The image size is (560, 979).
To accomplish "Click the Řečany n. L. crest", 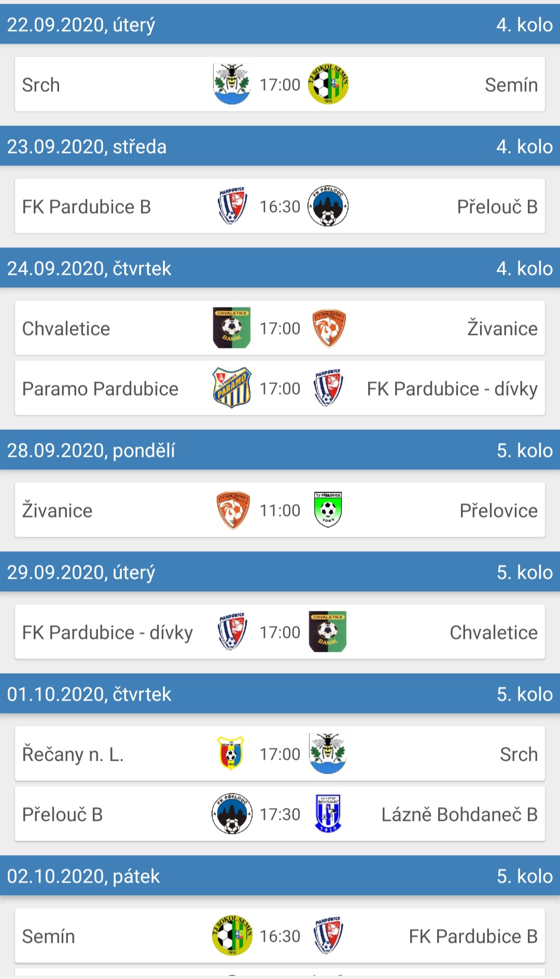I will (231, 753).
